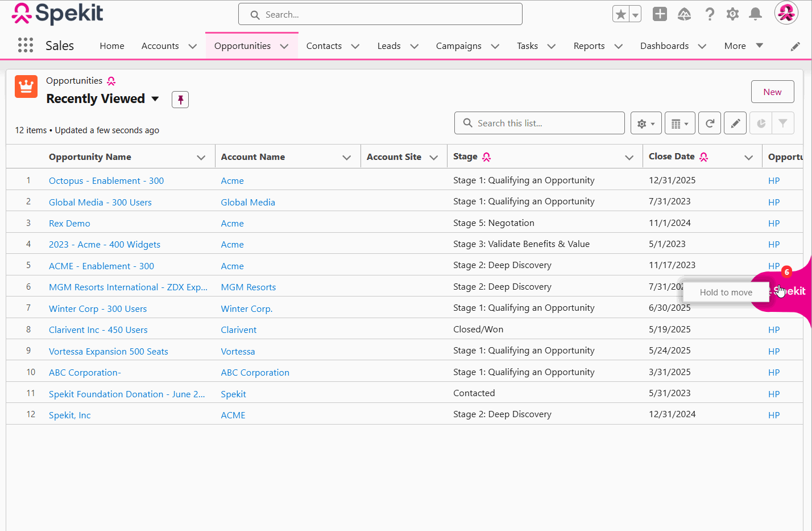The image size is (812, 531).
Task: View notifications bell icon
Action: click(x=755, y=14)
